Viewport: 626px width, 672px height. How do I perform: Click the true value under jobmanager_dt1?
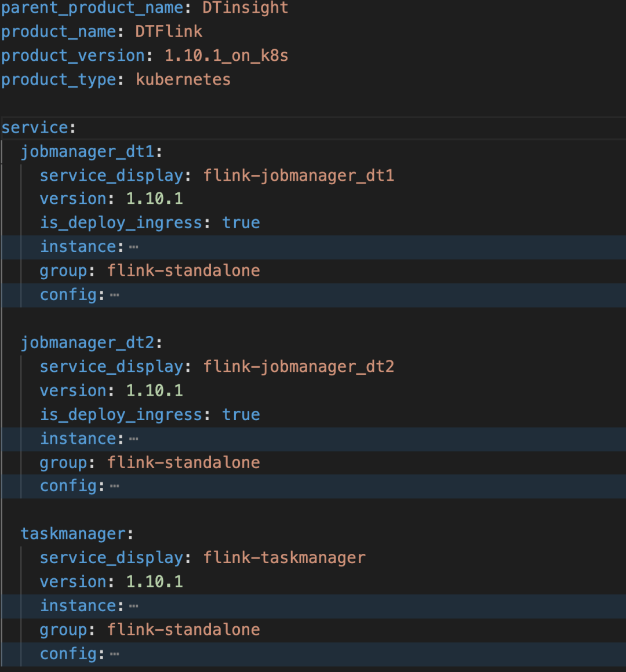(241, 223)
